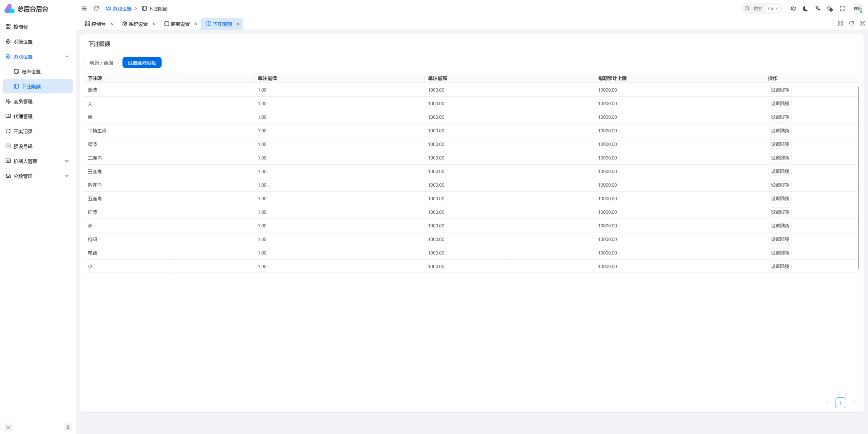Open 游戏设置 breadcrumb dropdown
The image size is (868, 434).
point(119,8)
